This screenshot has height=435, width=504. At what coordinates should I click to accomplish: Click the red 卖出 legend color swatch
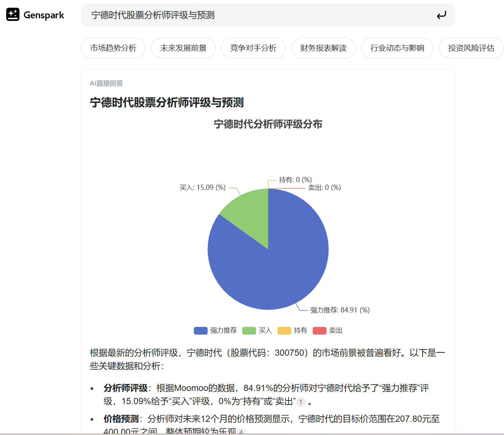click(x=319, y=330)
